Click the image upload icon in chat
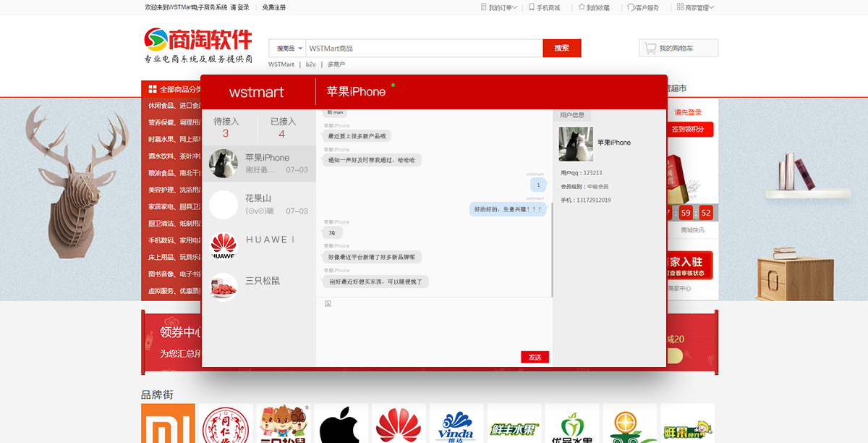The image size is (868, 443). tap(328, 303)
